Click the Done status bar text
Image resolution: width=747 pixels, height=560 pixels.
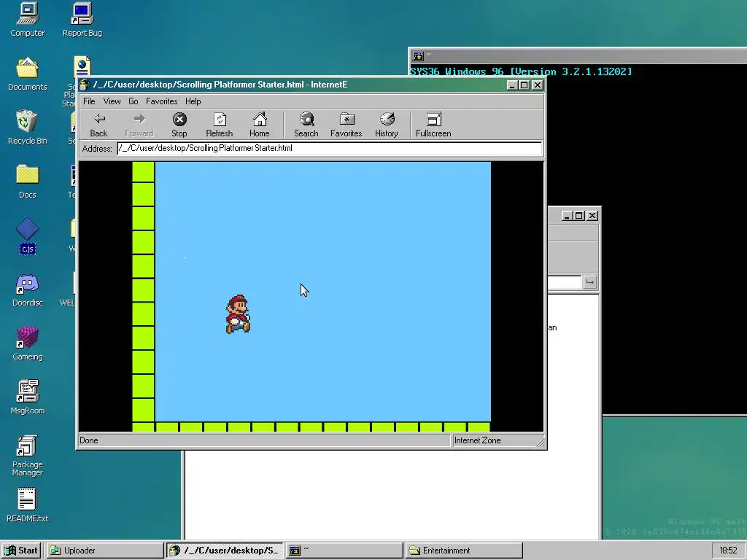tap(88, 440)
